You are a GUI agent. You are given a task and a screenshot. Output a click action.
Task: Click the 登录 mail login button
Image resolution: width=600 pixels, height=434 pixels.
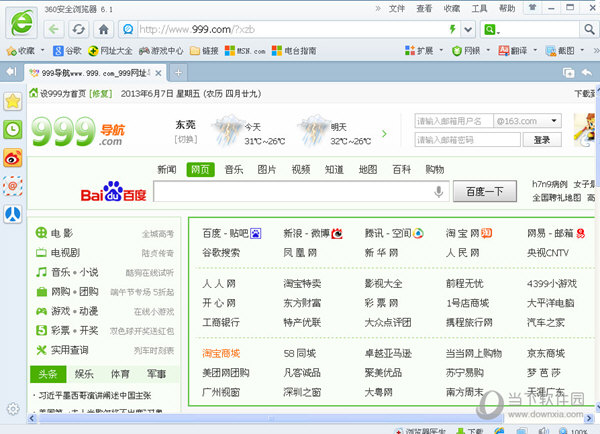click(542, 140)
